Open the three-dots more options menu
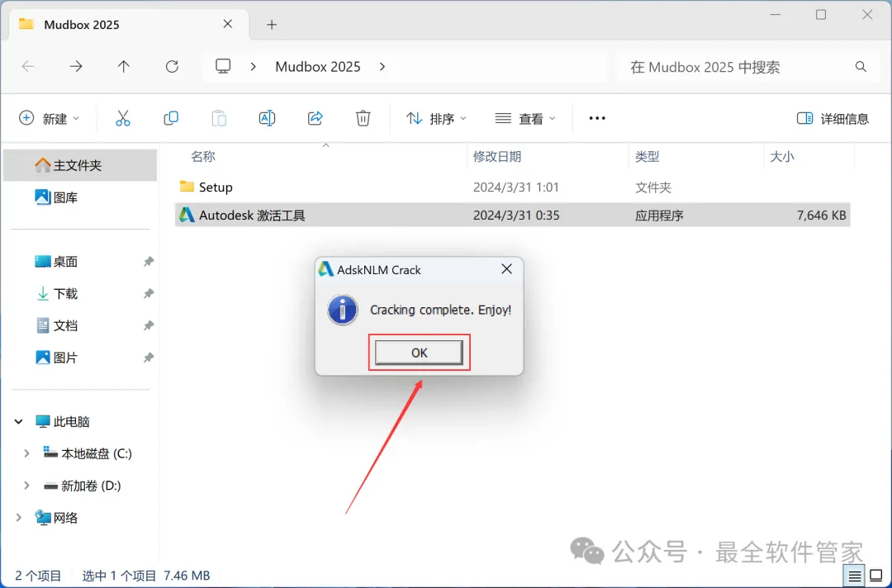This screenshot has width=892, height=588. 597,118
